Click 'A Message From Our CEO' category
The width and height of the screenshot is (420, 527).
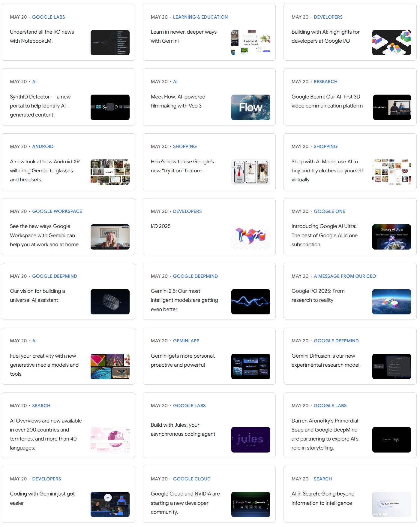345,276
